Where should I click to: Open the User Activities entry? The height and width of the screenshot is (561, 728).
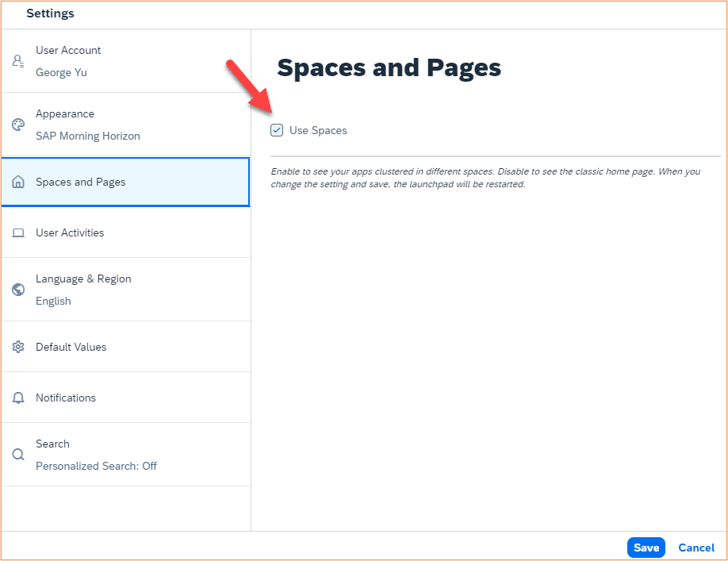tap(126, 232)
